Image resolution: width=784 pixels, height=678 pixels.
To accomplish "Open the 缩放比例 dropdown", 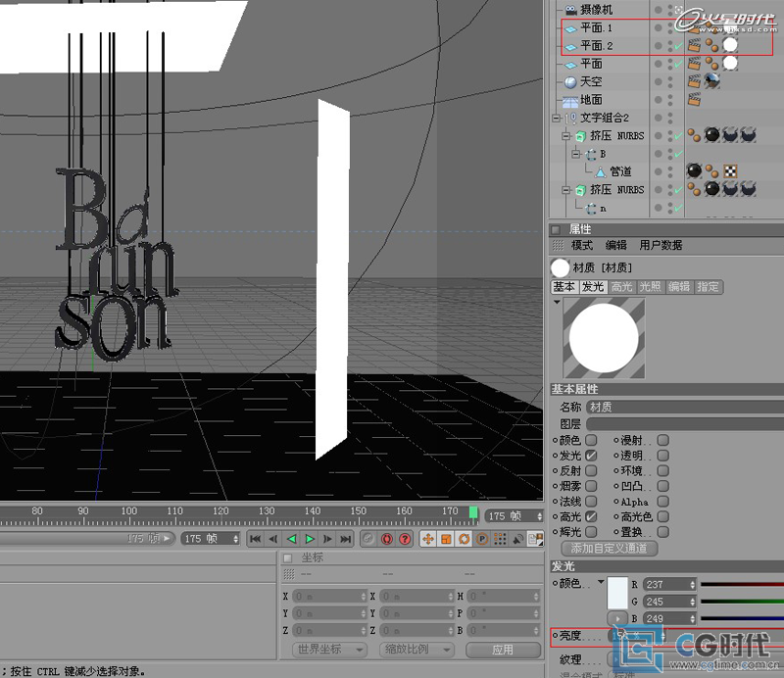I will [416, 650].
